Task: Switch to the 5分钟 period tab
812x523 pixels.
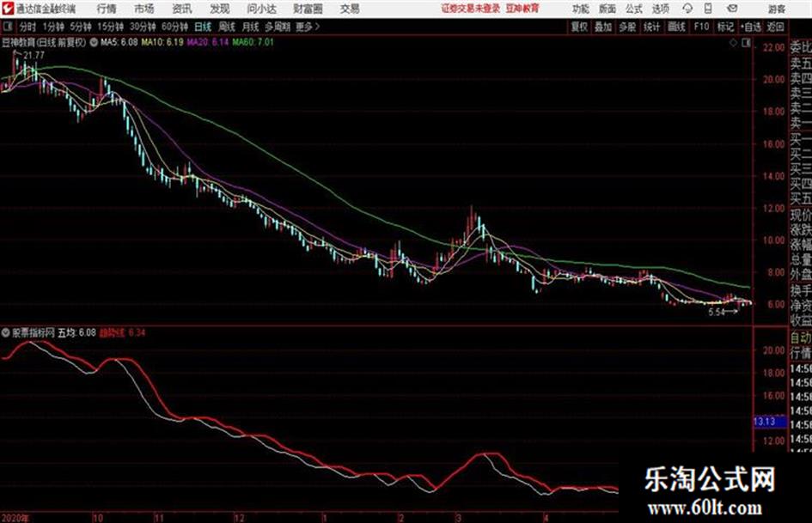Action: click(81, 27)
